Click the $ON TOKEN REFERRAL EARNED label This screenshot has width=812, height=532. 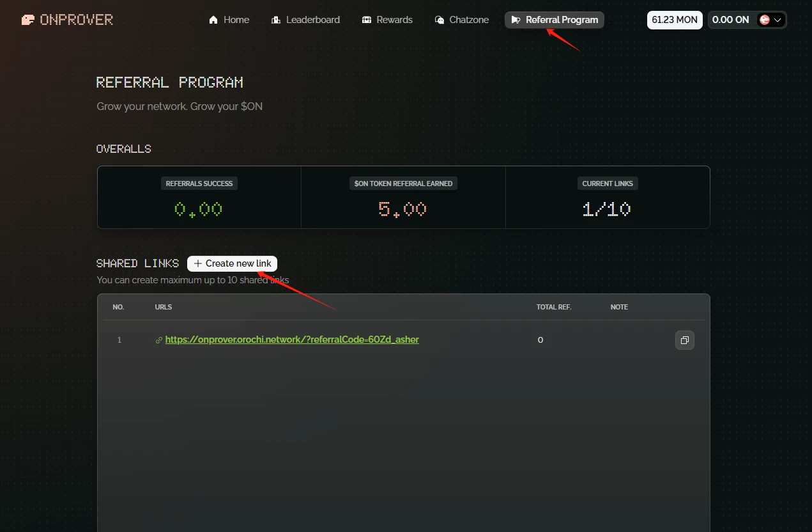404,184
